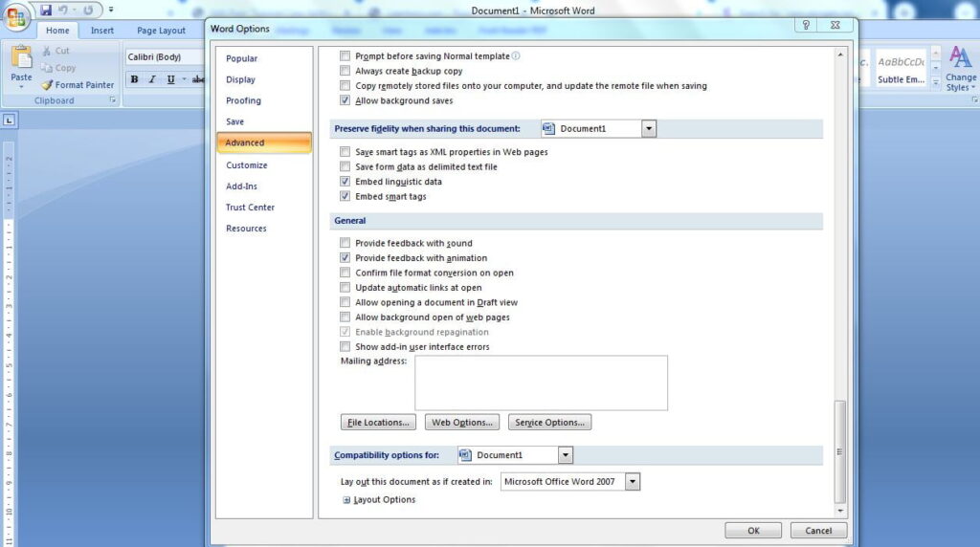Enable Provide feedback with sound

click(345, 243)
